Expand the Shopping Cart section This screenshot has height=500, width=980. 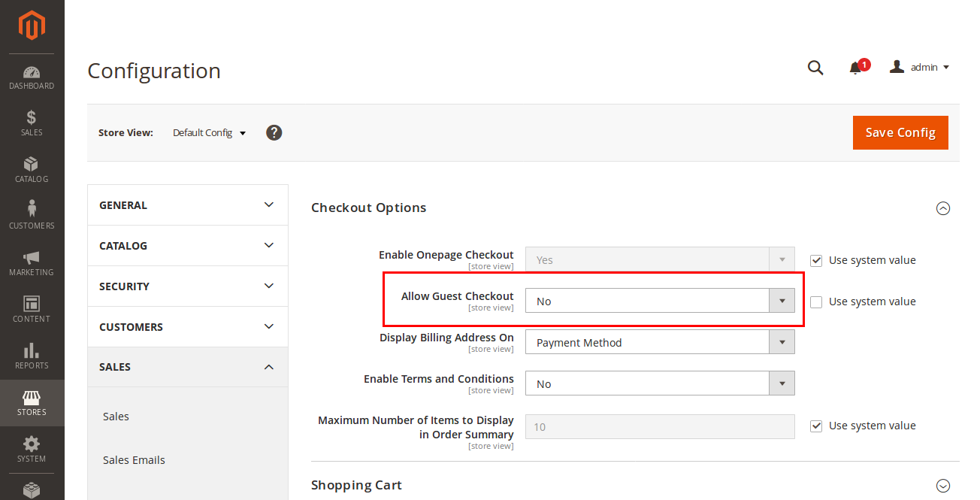(943, 485)
